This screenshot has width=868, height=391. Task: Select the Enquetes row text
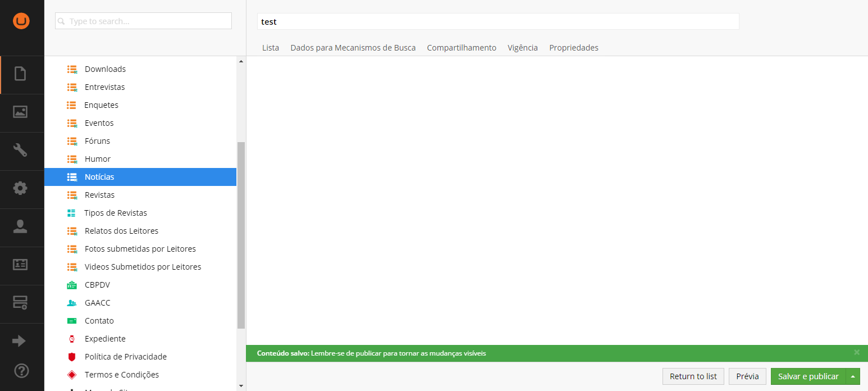pos(102,105)
